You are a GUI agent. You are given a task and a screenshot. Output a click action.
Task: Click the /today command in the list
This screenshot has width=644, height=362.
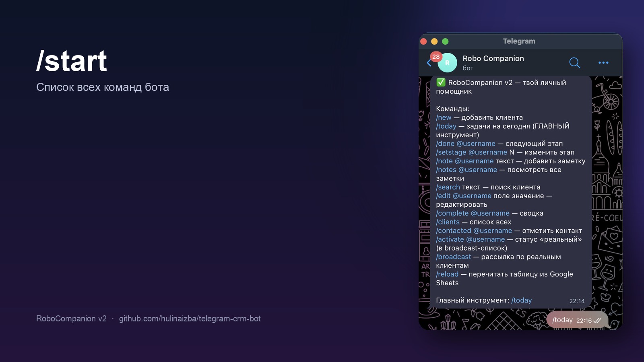point(446,126)
